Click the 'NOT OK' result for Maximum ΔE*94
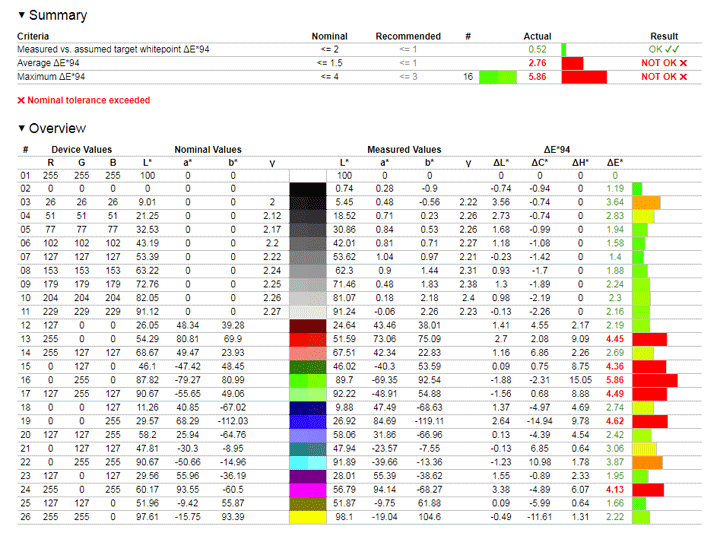Viewport: 720px width, 536px height. coord(664,77)
